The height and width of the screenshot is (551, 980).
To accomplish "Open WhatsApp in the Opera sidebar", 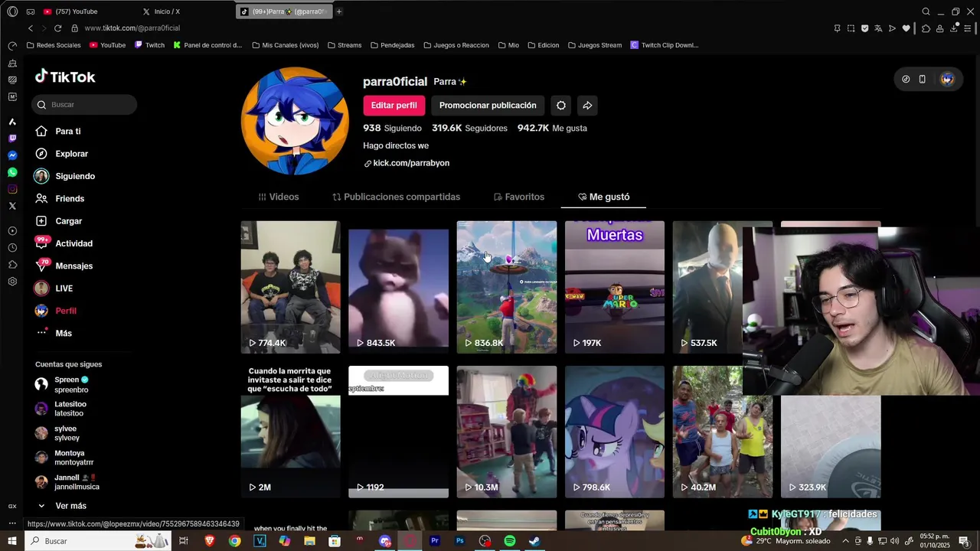I will pos(12,172).
